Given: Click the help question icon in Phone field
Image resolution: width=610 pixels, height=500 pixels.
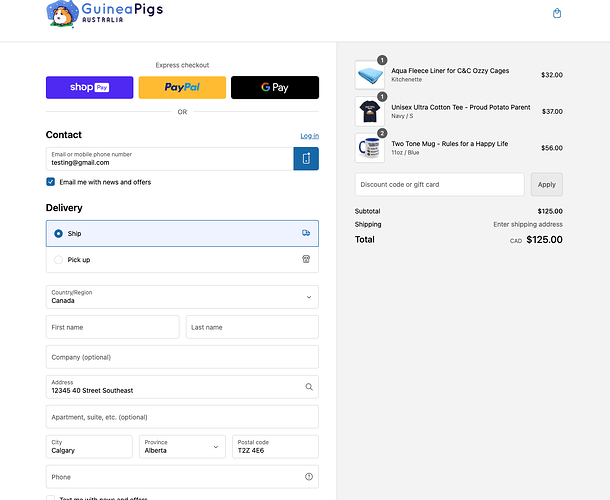Looking at the screenshot, I should pos(309,477).
